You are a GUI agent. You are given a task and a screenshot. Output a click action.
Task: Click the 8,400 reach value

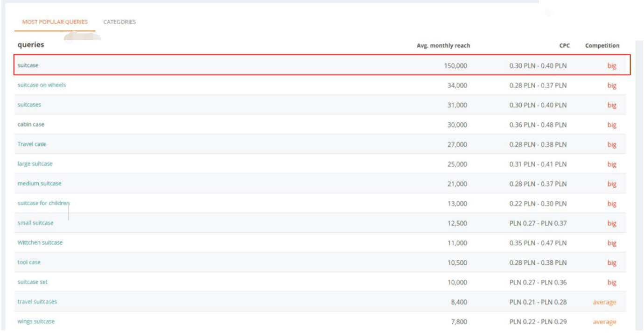[459, 302]
